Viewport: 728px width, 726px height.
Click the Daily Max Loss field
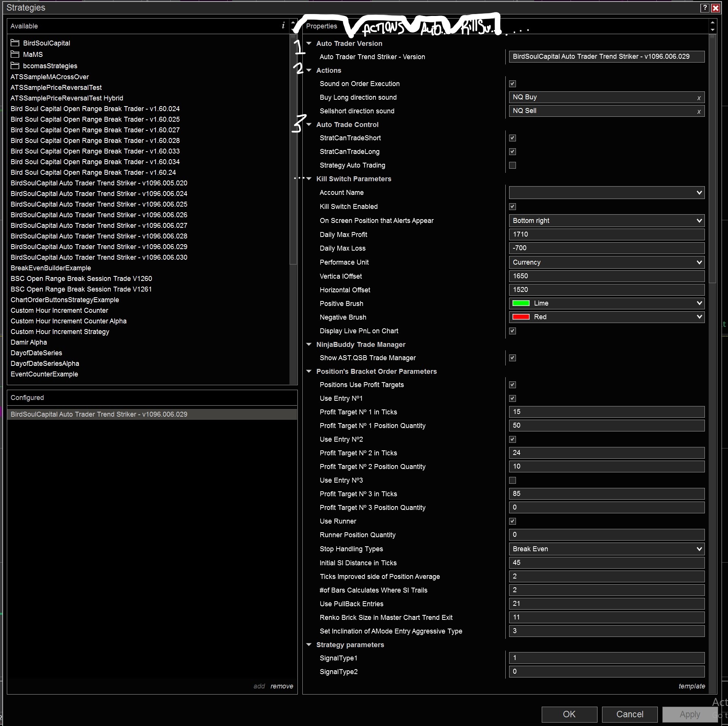pyautogui.click(x=607, y=248)
